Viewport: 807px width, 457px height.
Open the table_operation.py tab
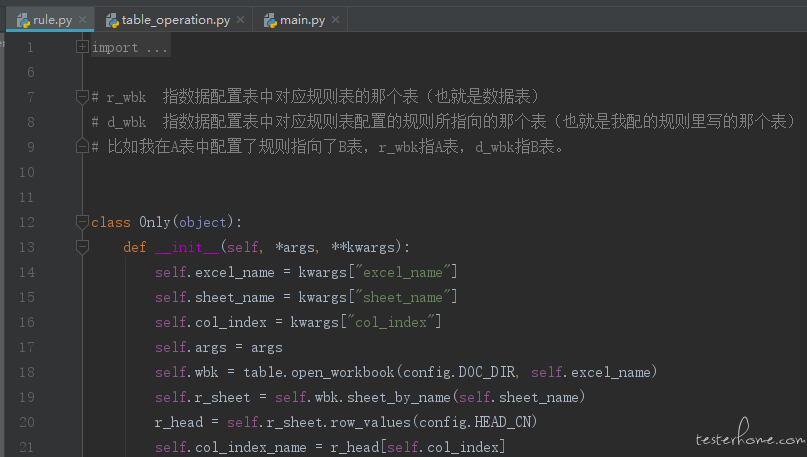pos(174,20)
